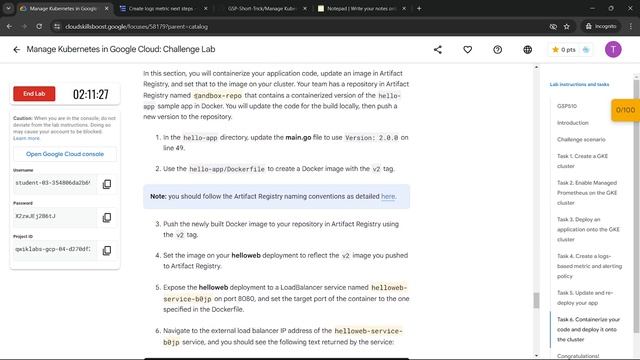Jump to Task 5. Update and re-deploy
Screen dimensions: 640x360
pos(585,298)
